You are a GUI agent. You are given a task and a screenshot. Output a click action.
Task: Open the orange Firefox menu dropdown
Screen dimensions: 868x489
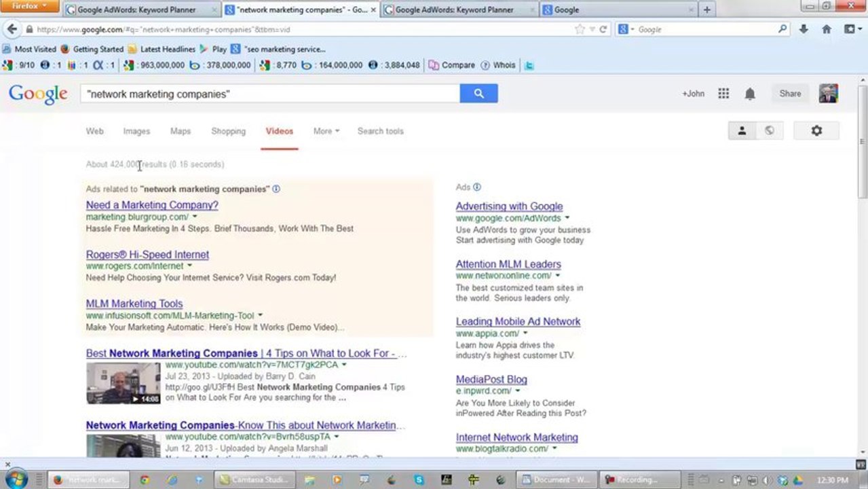[x=31, y=6]
